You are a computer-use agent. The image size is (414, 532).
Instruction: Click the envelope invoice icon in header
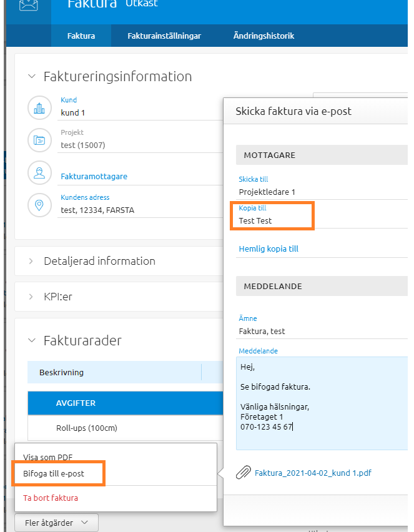coord(28,6)
